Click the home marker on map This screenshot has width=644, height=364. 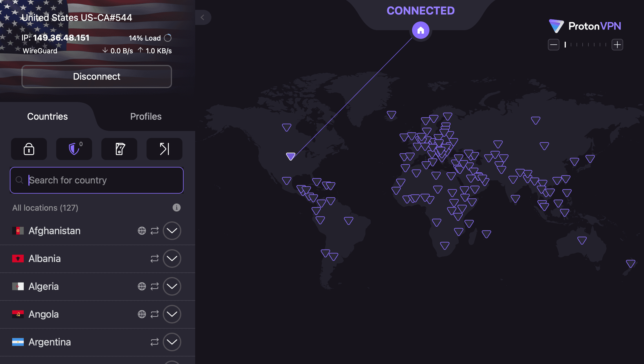pos(420,30)
